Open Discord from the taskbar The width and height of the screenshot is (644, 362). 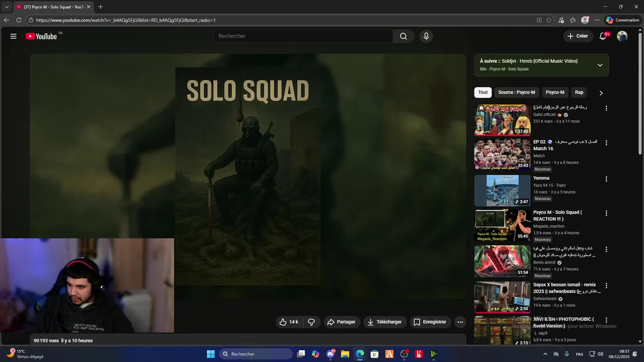[x=331, y=354]
